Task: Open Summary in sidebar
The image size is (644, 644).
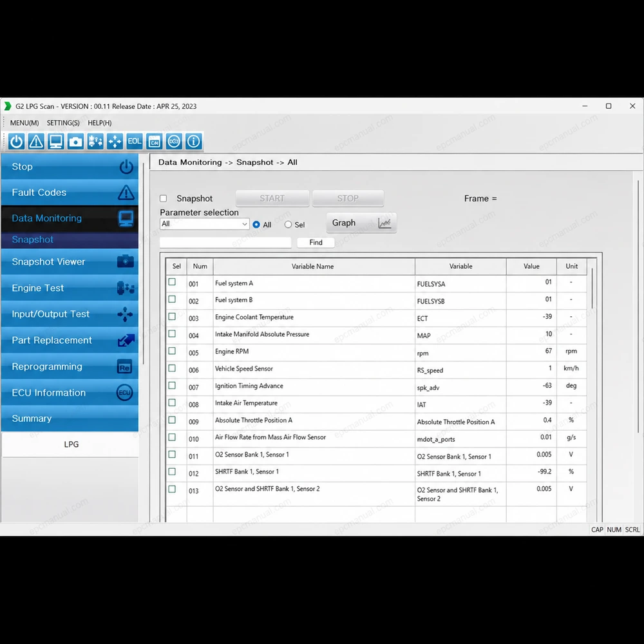Action: 70,419
